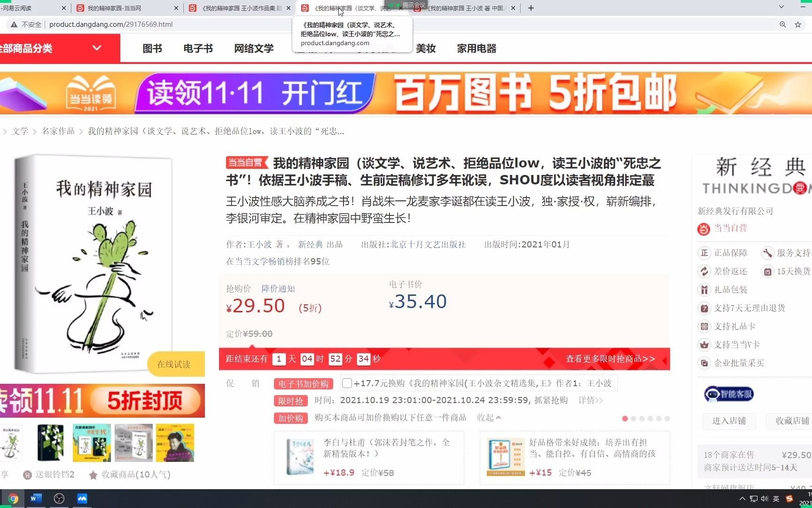This screenshot has height=508, width=812.
Task: Open the 智能客服 chat button
Action: coord(729,394)
